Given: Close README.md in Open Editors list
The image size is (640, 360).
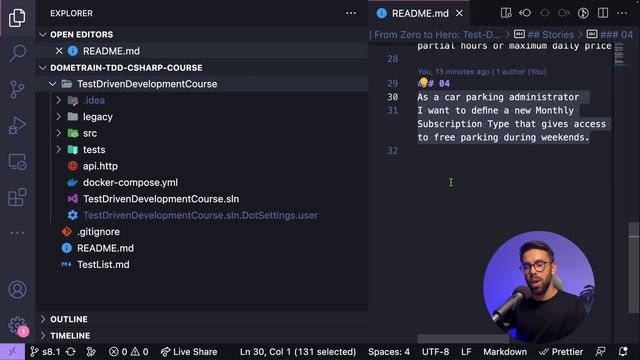Looking at the screenshot, I should point(59,51).
